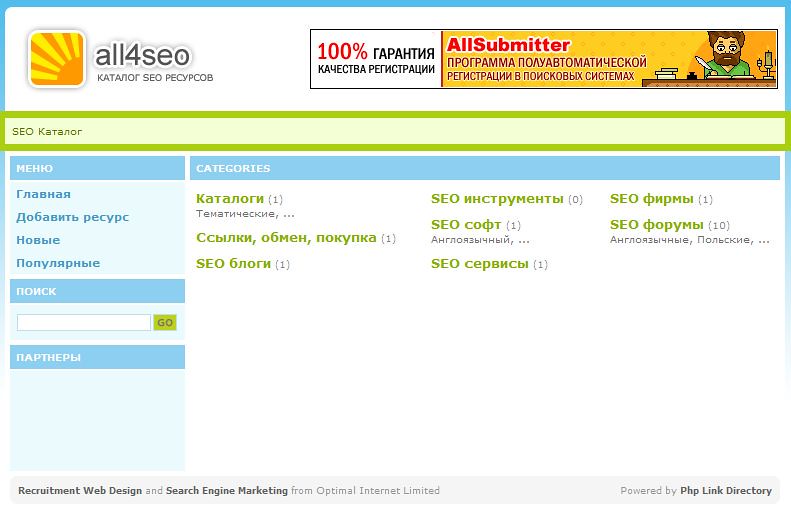791x511 pixels.
Task: Open the Популярные menu link
Action: [58, 263]
